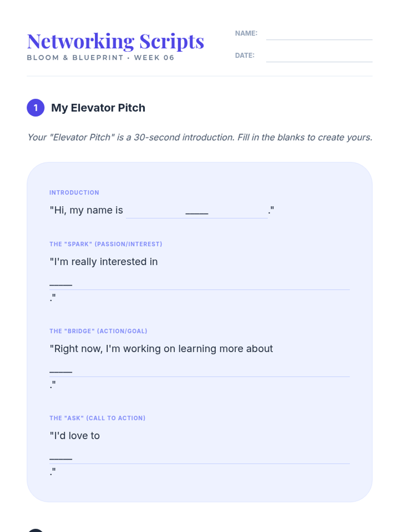
Task: Click the DATE: label
Action: coord(244,56)
